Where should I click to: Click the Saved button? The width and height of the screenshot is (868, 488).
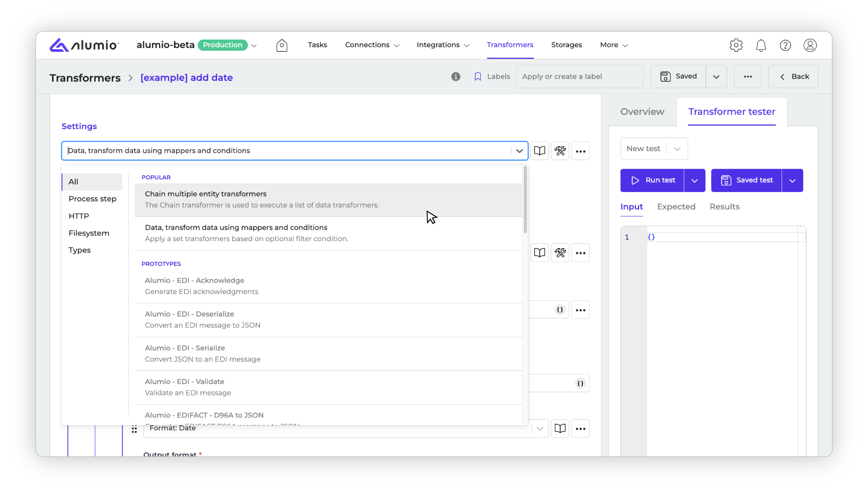pos(678,76)
